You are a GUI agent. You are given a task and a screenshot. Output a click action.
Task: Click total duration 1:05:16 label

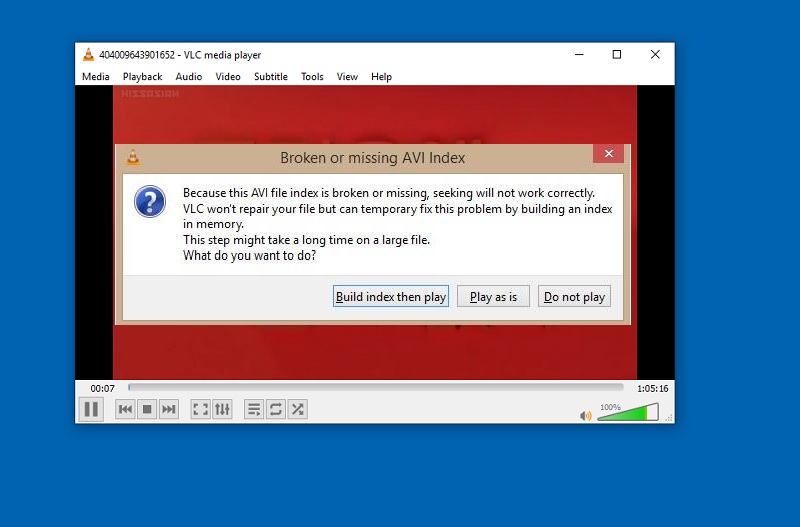[653, 388]
